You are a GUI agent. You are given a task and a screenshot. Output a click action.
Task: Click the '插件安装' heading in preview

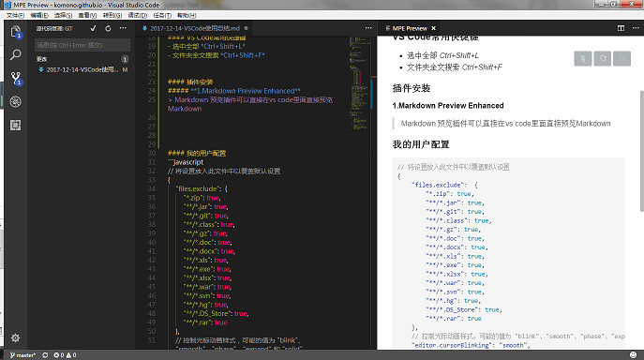click(412, 88)
